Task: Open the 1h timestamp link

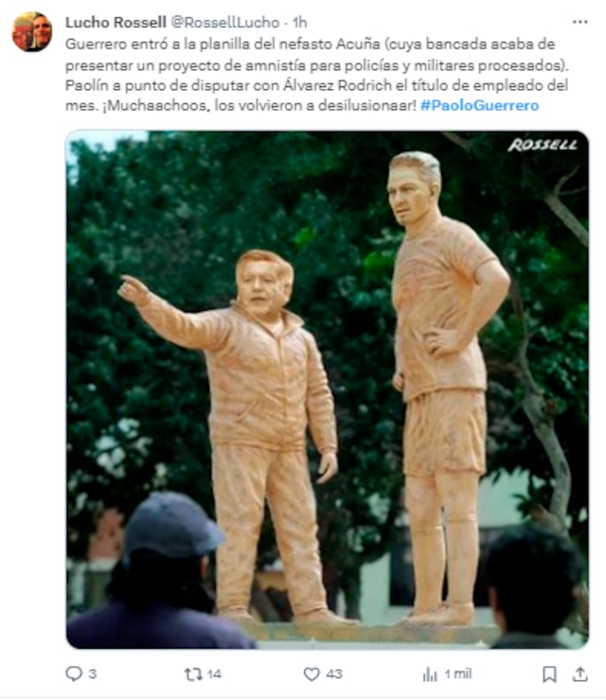Action: (x=299, y=22)
